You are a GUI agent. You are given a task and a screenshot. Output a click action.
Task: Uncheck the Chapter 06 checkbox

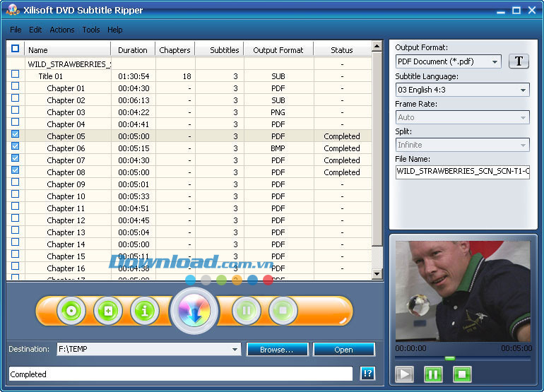pyautogui.click(x=16, y=146)
